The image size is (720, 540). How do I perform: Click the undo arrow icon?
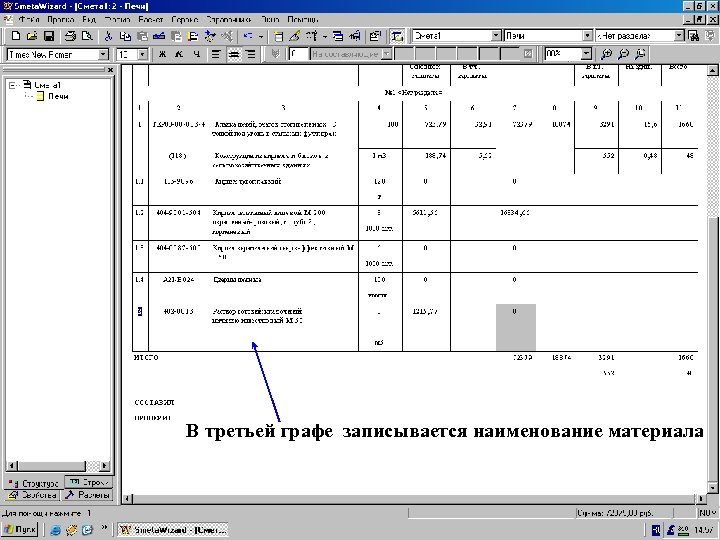tap(248, 36)
